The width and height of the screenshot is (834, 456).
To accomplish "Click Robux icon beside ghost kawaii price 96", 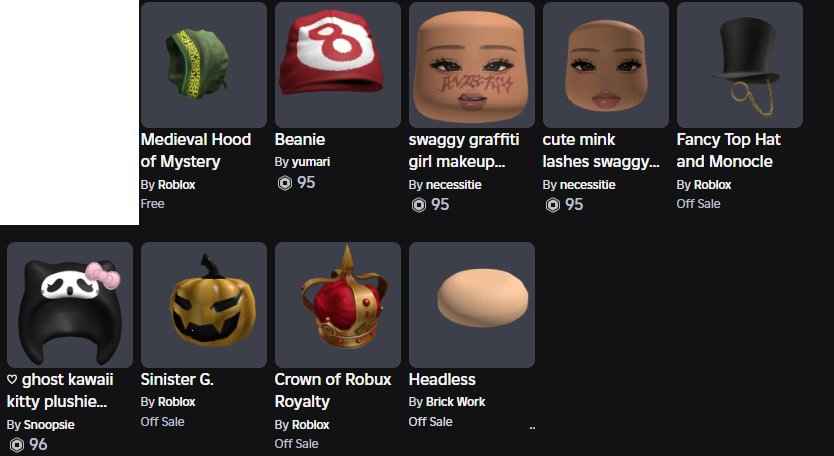I will 17,444.
